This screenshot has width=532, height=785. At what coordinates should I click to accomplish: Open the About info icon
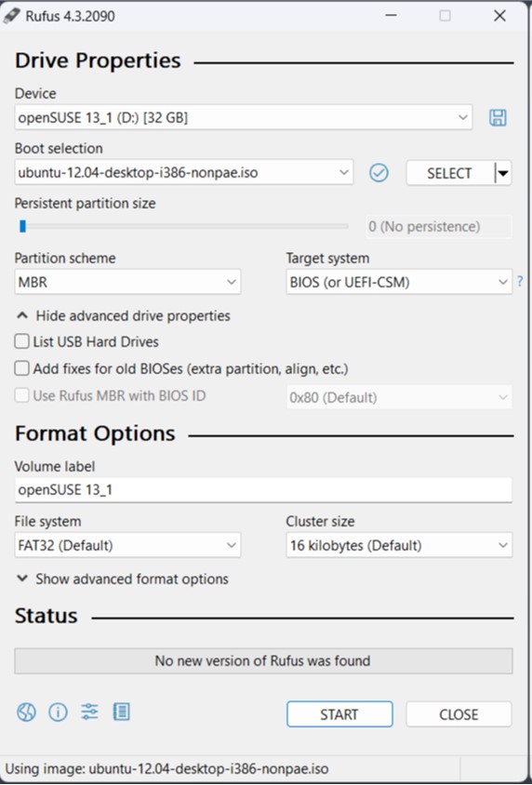[x=58, y=712]
